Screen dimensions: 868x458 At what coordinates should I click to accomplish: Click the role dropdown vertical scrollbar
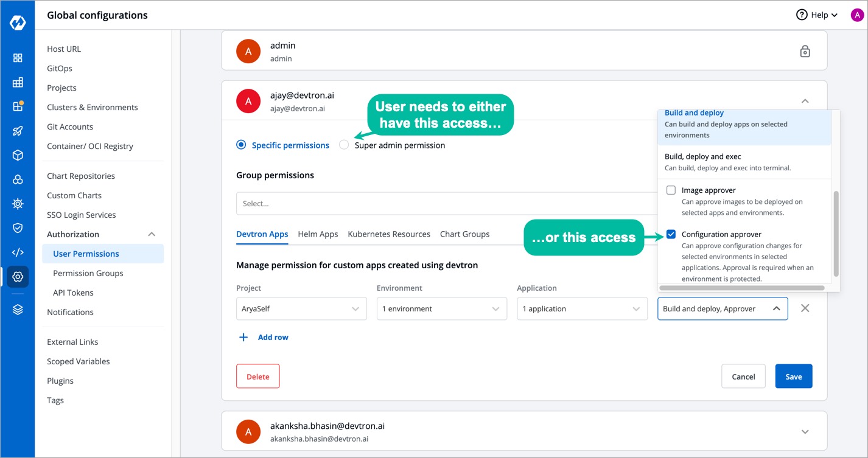(x=836, y=233)
